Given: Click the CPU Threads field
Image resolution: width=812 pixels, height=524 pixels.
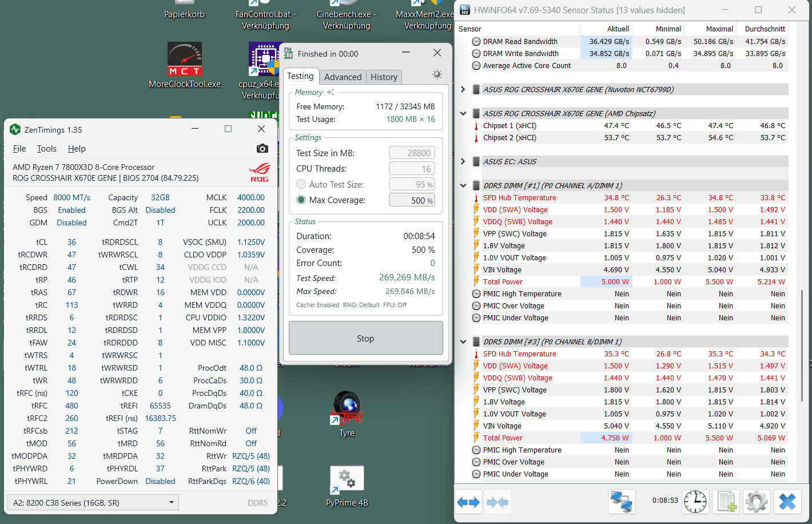Looking at the screenshot, I should 412,169.
